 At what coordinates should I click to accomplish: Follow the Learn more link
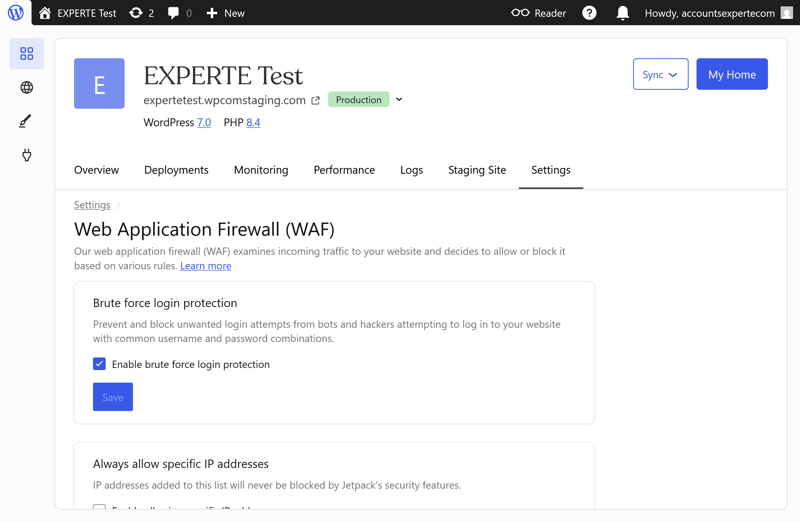206,266
